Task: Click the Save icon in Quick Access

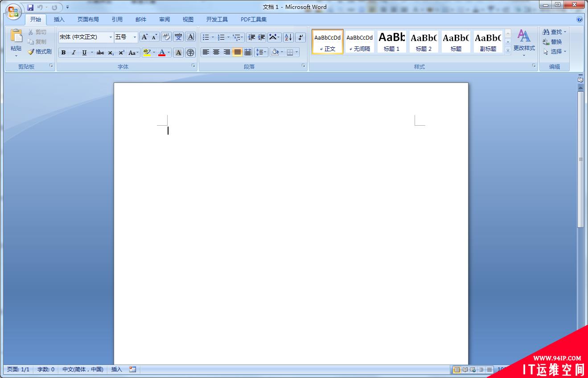Action: [x=30, y=8]
